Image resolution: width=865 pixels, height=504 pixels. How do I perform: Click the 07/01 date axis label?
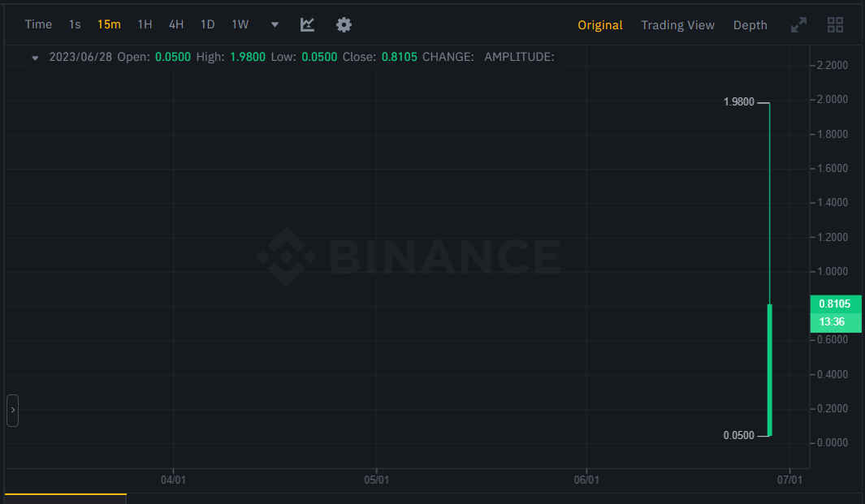(790, 480)
